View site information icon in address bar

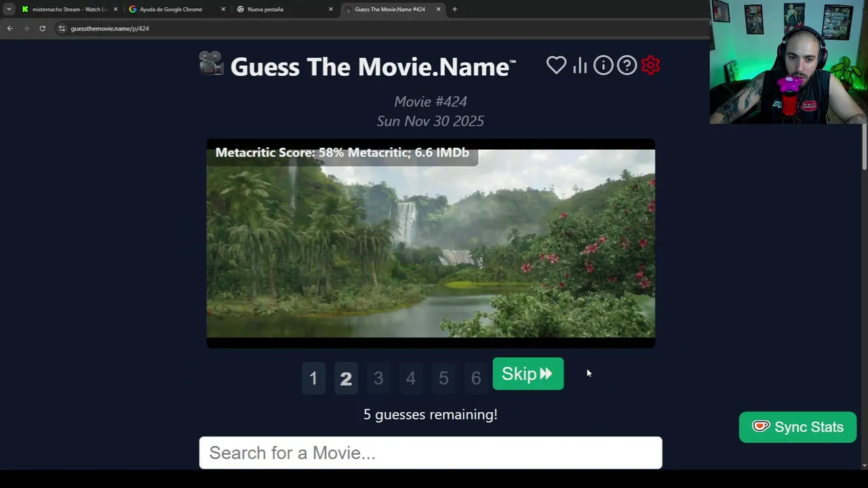coord(62,28)
